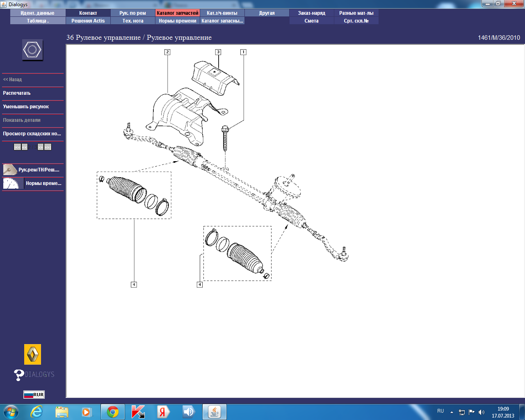The image size is (525, 420).
Task: Click the Рук.рем/ТН/Реш.... label
Action: pyautogui.click(x=39, y=170)
